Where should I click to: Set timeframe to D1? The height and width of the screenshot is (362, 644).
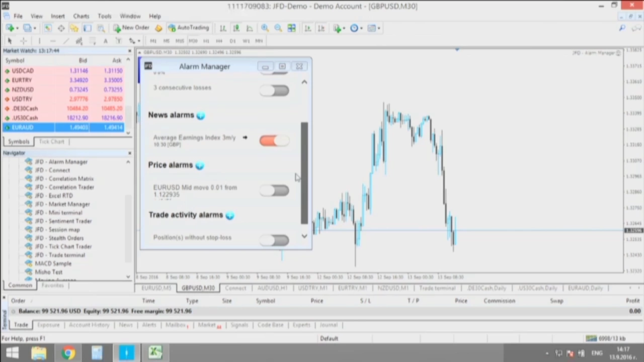click(232, 41)
